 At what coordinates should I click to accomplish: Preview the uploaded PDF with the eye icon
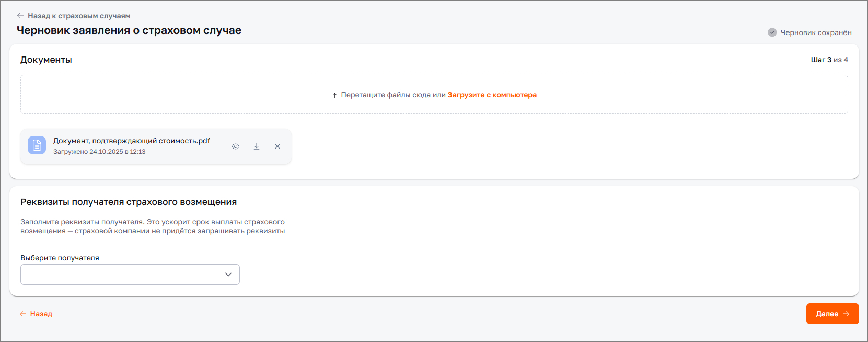click(236, 146)
